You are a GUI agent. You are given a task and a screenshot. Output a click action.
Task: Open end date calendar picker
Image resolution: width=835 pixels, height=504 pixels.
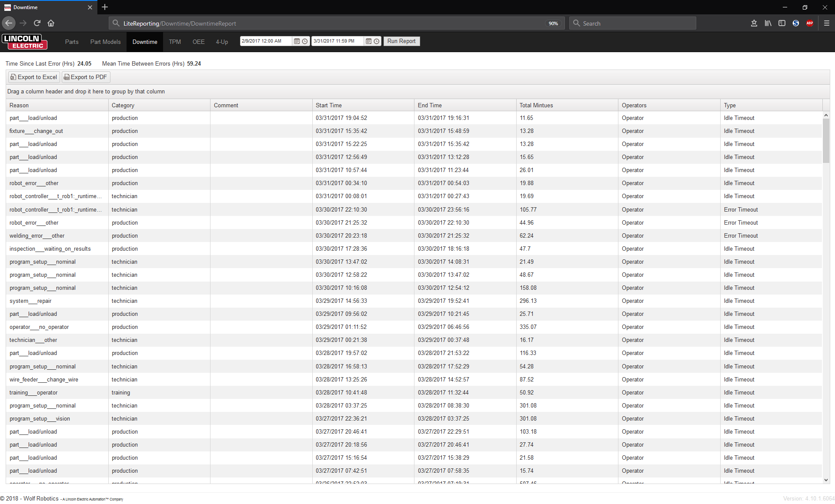click(368, 41)
